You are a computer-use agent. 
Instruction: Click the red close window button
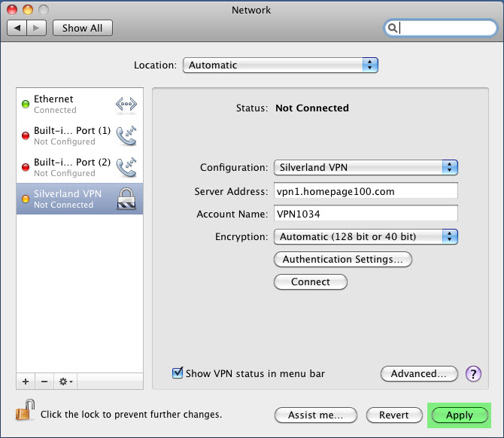click(x=12, y=10)
